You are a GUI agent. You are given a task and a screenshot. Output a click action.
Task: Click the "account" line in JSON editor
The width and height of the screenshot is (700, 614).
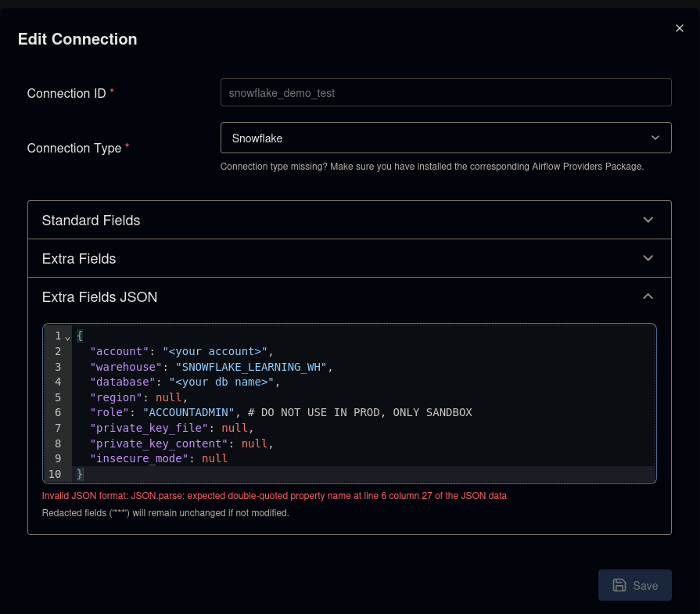pos(181,351)
